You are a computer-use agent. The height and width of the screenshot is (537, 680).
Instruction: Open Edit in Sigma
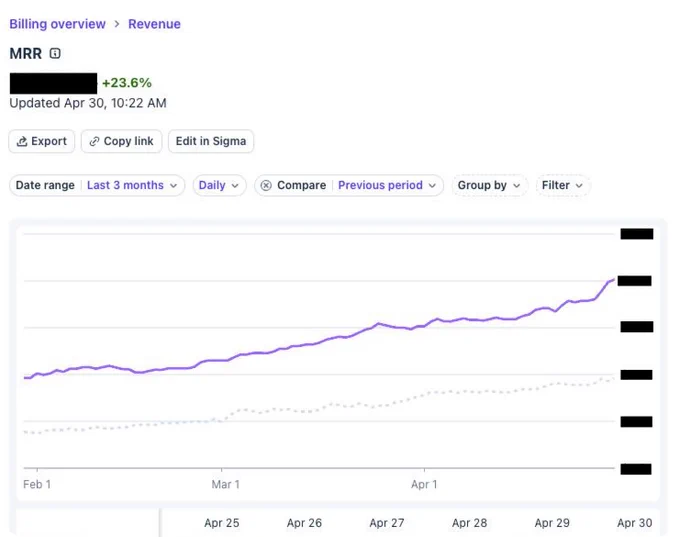coord(211,141)
